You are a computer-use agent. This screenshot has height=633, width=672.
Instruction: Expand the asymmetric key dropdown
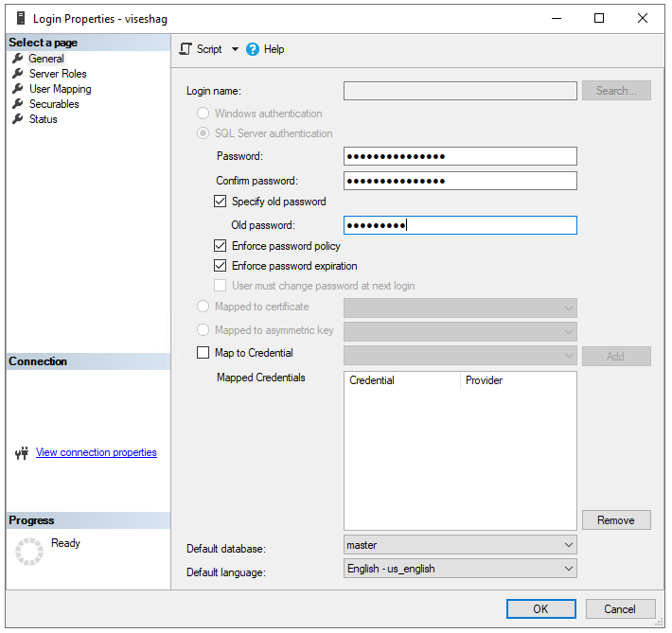[x=568, y=332]
